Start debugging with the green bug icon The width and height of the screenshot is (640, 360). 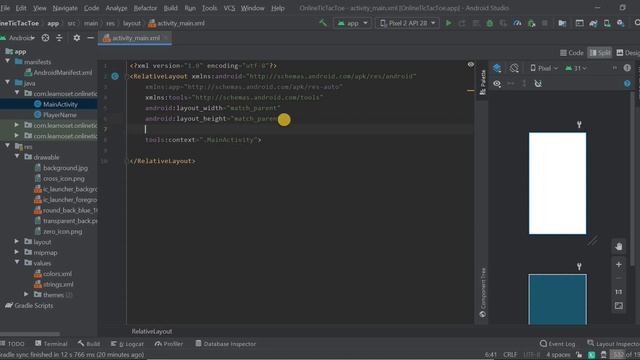(x=489, y=23)
